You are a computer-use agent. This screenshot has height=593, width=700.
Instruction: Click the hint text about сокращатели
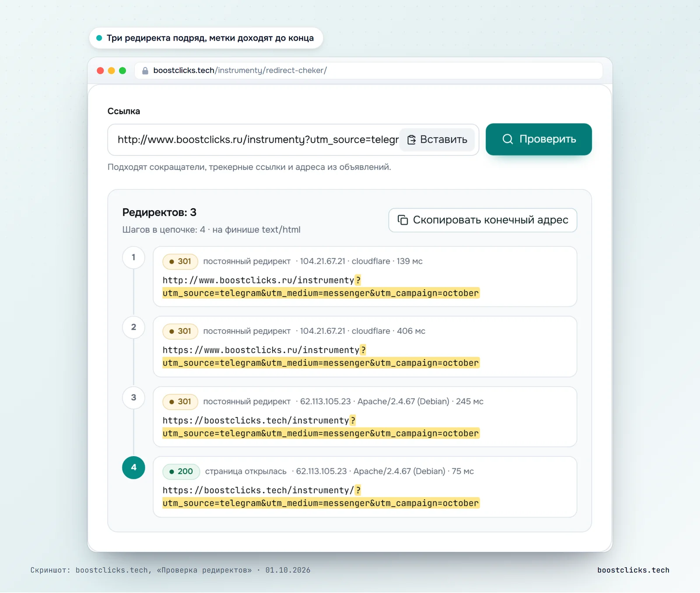(x=249, y=167)
